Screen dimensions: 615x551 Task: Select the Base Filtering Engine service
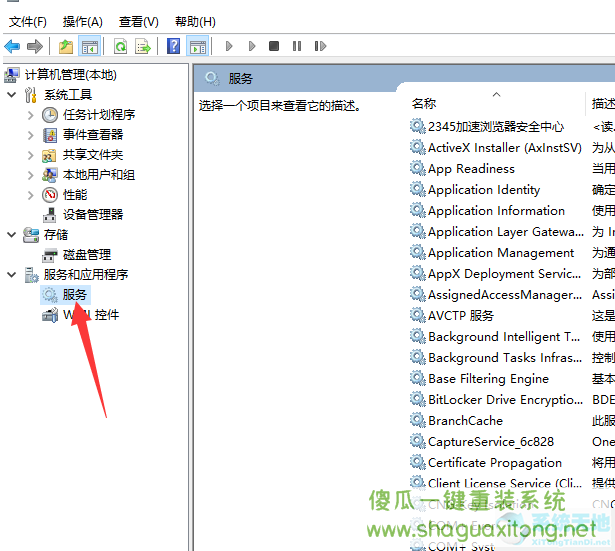pos(488,379)
